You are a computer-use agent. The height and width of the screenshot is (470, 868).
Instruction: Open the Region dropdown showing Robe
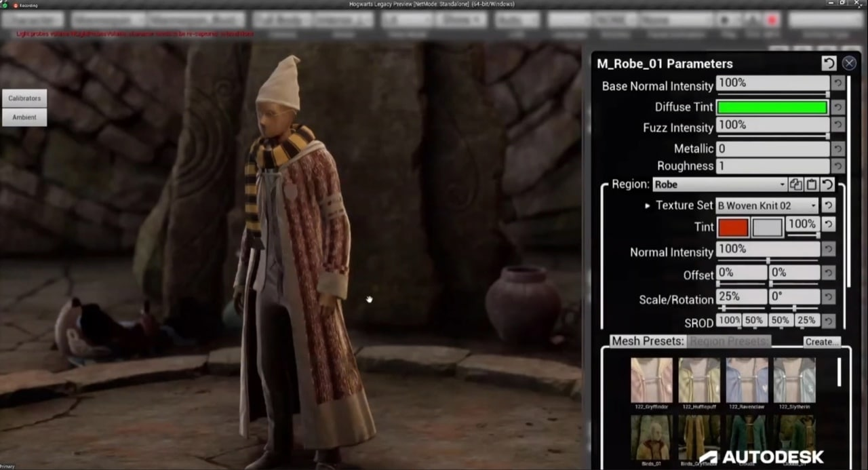[719, 184]
